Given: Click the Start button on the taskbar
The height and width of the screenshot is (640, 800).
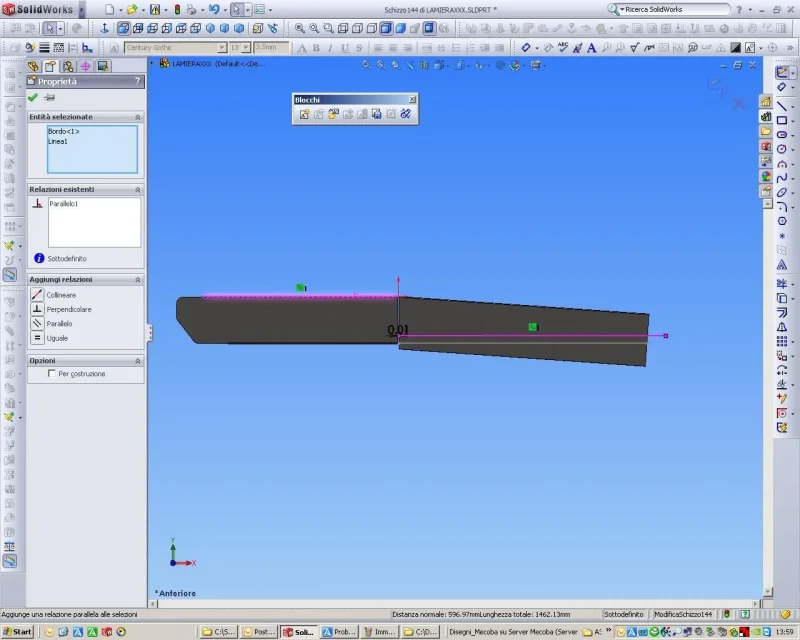Looking at the screenshot, I should (x=17, y=632).
